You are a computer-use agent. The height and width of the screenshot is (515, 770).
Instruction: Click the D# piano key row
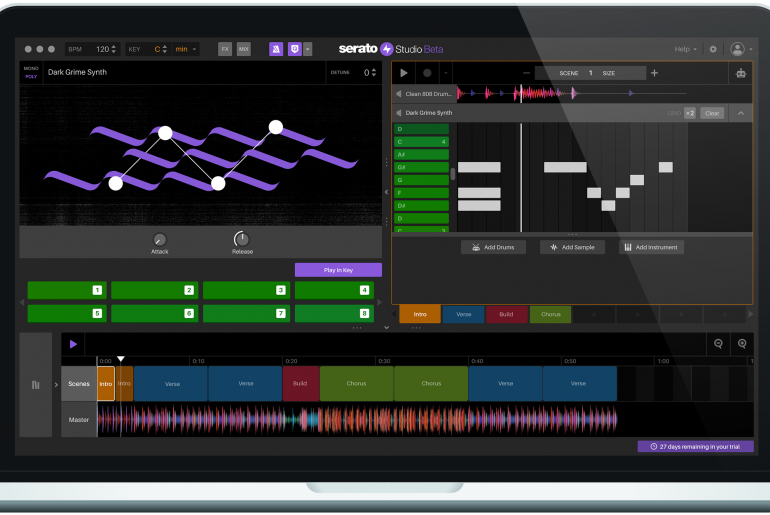tap(421, 206)
